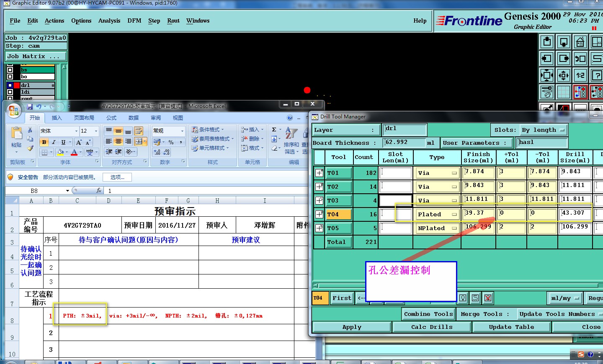Toggle the grid display icon
The height and width of the screenshot is (364, 603).
coord(564,92)
